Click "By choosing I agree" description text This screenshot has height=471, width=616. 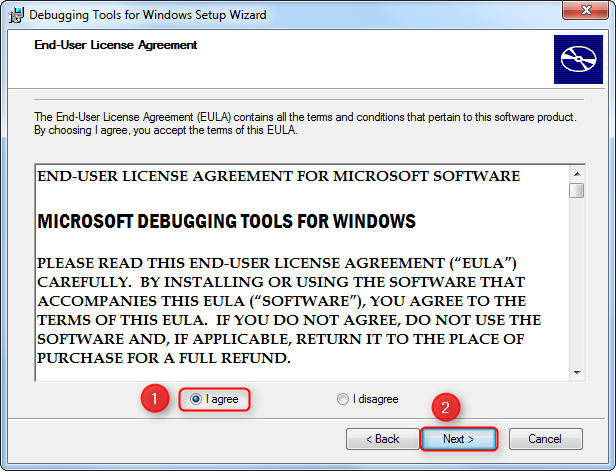tap(165, 130)
